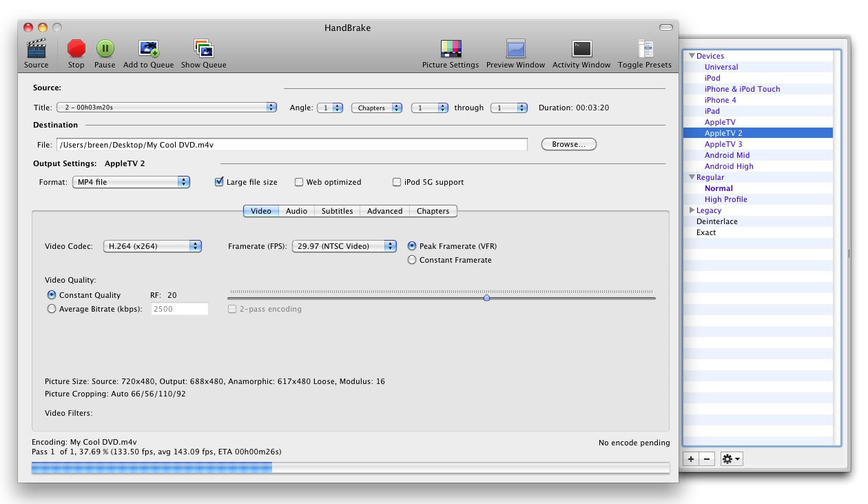This screenshot has width=868, height=504.
Task: Switch to the Video tab
Action: tap(261, 211)
